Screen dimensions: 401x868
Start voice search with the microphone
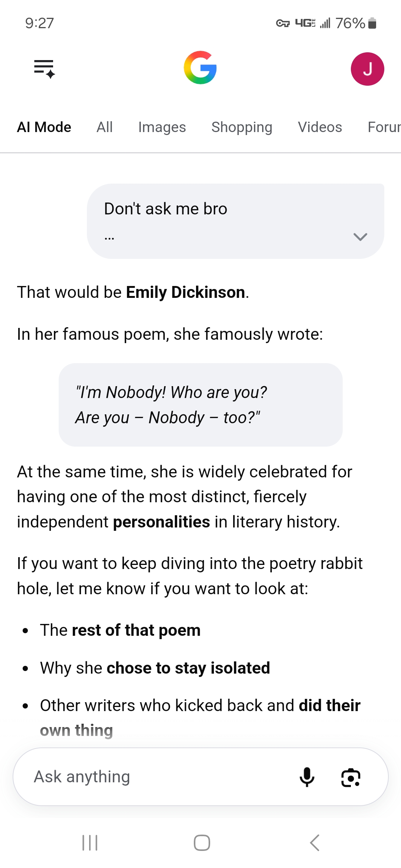[307, 777]
